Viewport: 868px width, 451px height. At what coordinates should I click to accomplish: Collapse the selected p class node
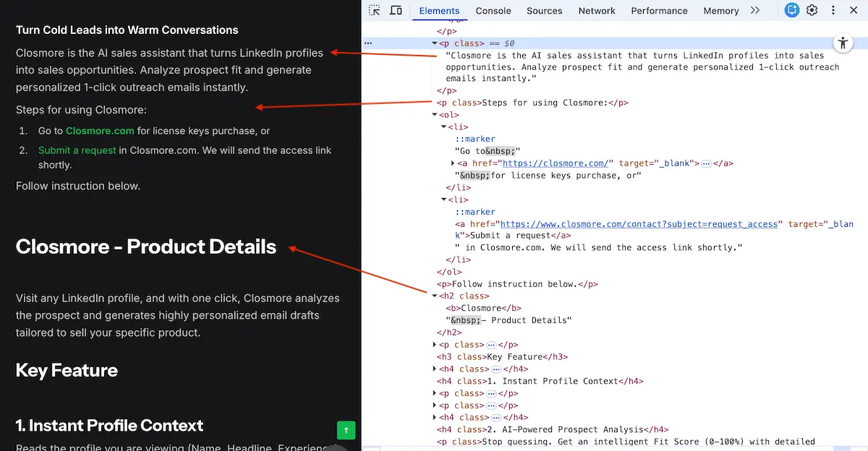[x=435, y=43]
